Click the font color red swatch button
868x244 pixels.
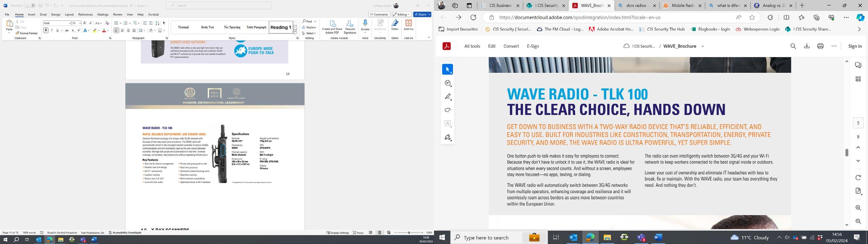tap(104, 30)
